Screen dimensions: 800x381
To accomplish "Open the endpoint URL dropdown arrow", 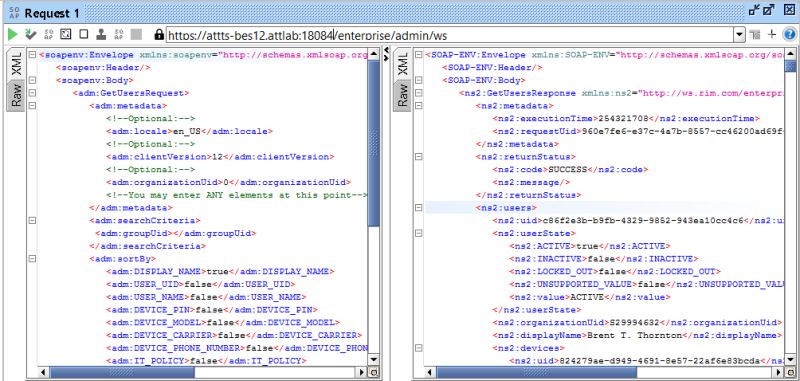I will coord(739,35).
